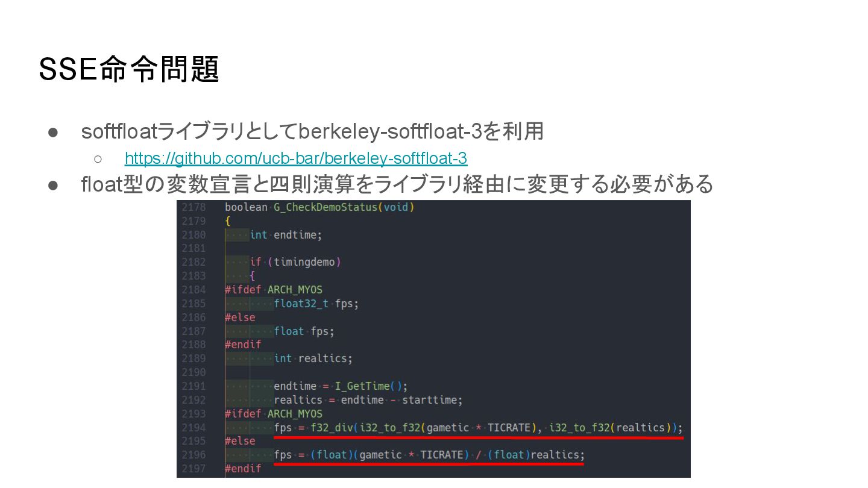
Task: Click 'f32_div' call on line 2194
Action: [x=332, y=428]
